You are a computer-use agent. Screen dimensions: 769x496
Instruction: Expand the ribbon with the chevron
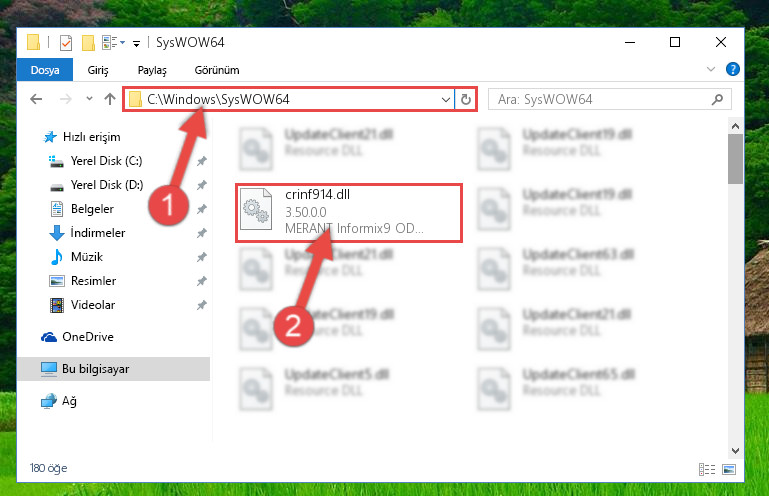(x=711, y=69)
